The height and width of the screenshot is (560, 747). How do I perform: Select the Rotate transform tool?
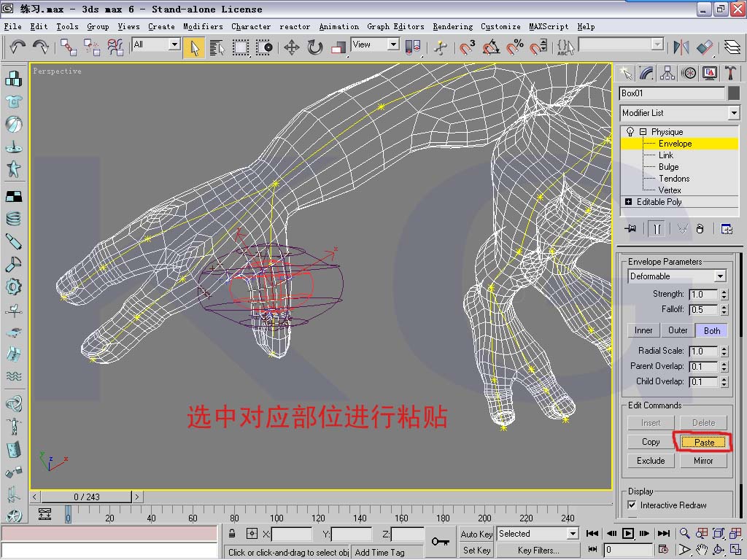pos(315,47)
